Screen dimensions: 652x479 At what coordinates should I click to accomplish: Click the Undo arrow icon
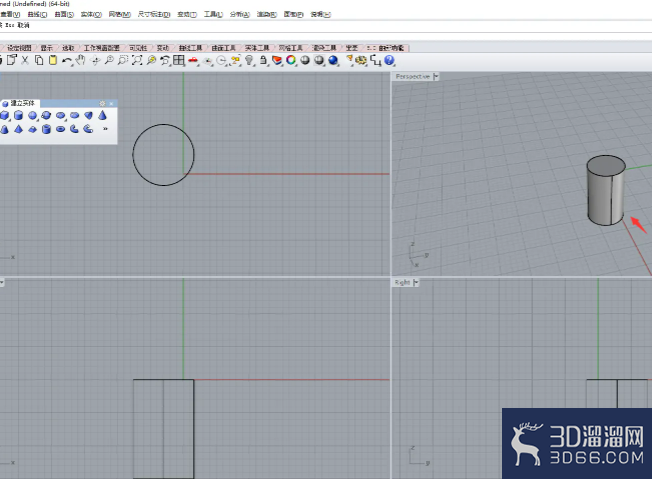(67, 61)
